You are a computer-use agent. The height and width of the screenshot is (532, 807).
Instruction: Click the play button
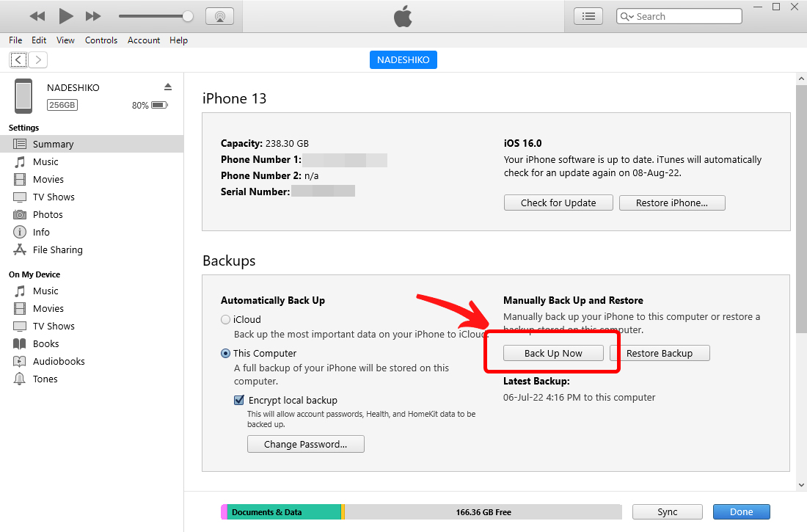click(x=65, y=16)
